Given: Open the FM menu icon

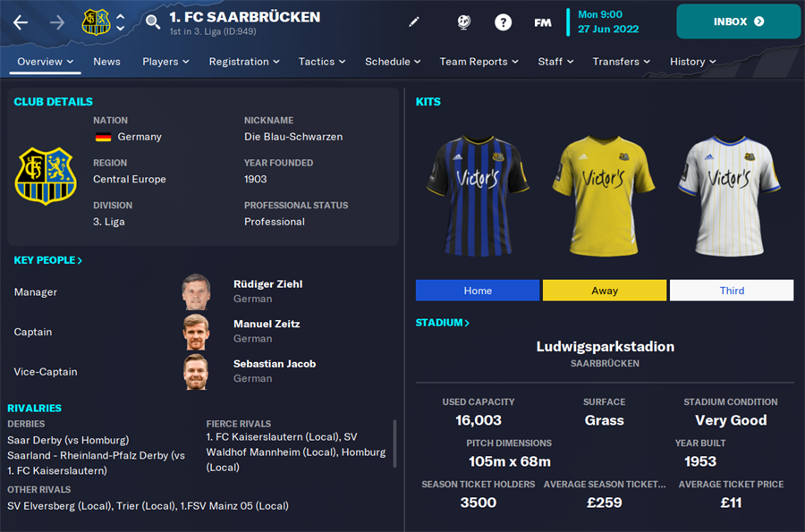Looking at the screenshot, I should pyautogui.click(x=542, y=22).
